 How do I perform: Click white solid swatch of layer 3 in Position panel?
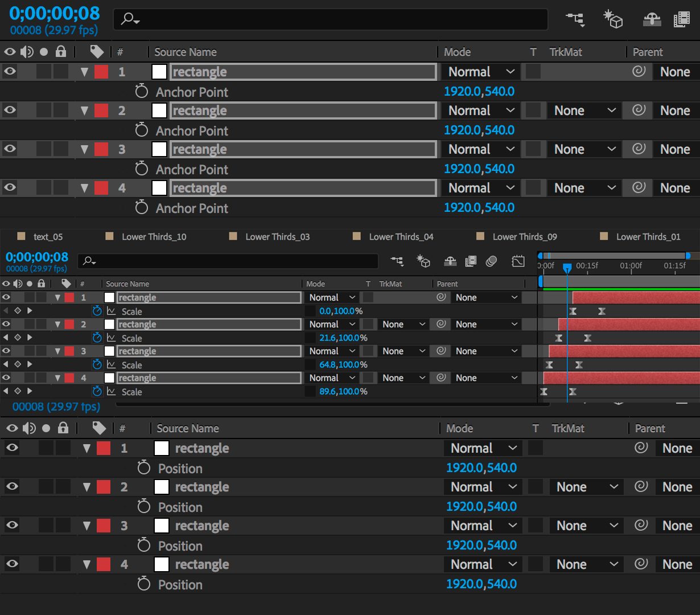162,526
